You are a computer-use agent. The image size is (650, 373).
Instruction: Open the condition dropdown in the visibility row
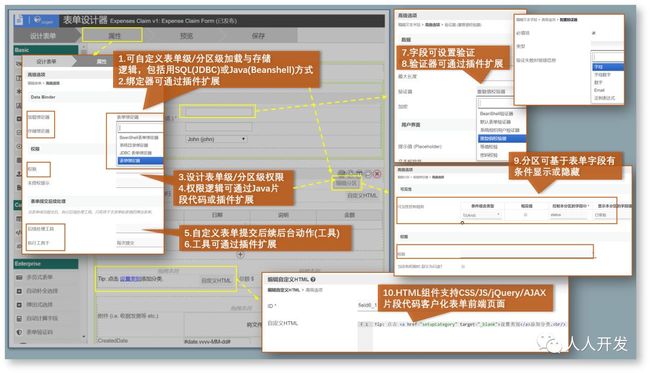point(481,215)
